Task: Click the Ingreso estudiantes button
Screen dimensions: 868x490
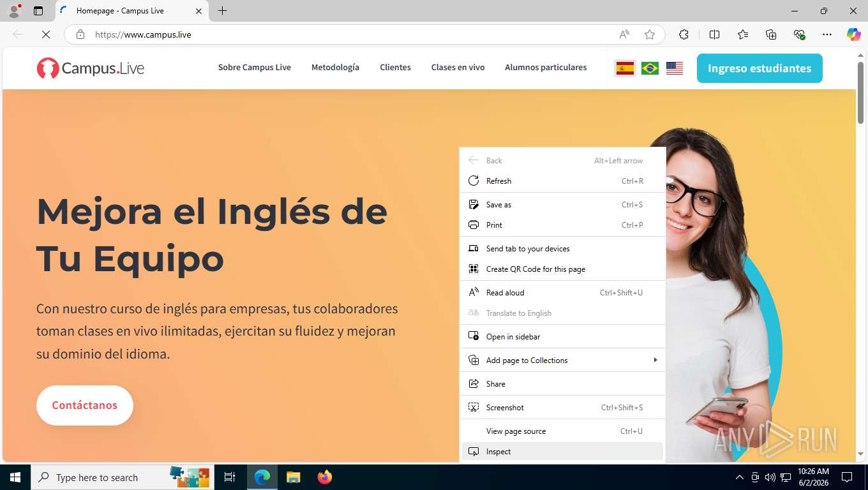Action: pos(759,68)
